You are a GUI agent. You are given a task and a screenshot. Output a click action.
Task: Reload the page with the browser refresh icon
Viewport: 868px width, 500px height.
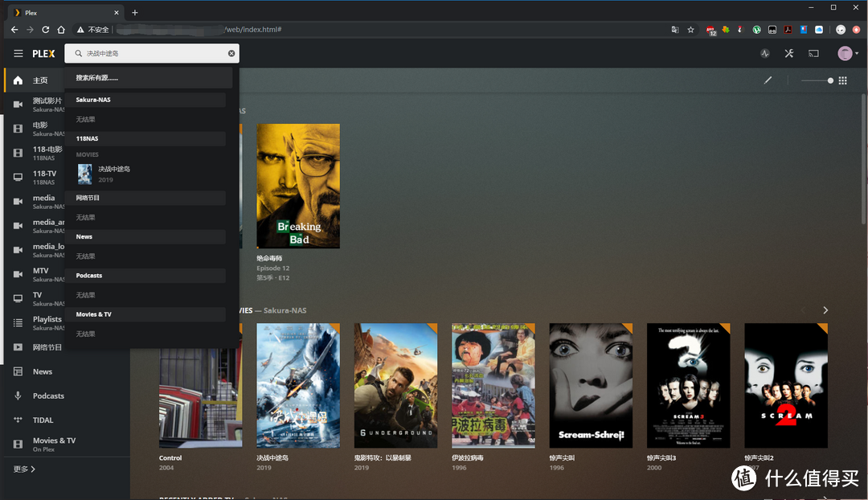pyautogui.click(x=45, y=30)
